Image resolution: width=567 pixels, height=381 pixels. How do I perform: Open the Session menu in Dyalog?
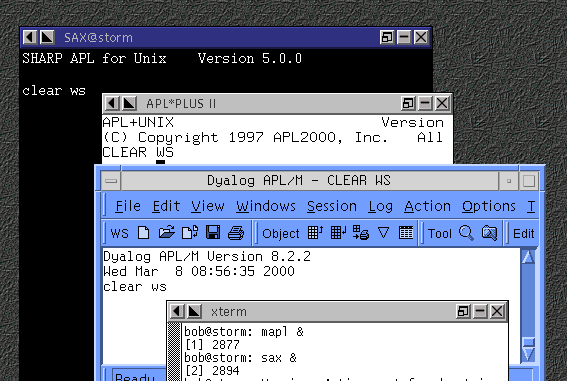[x=332, y=206]
